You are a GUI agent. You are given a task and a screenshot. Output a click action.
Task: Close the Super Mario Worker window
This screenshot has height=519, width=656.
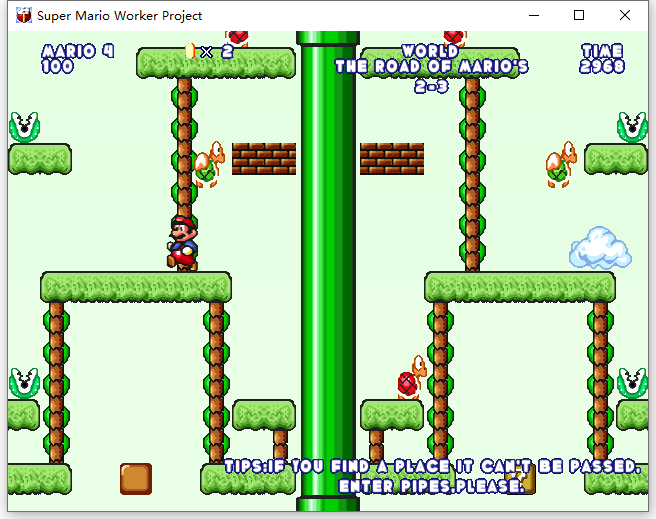tap(625, 15)
